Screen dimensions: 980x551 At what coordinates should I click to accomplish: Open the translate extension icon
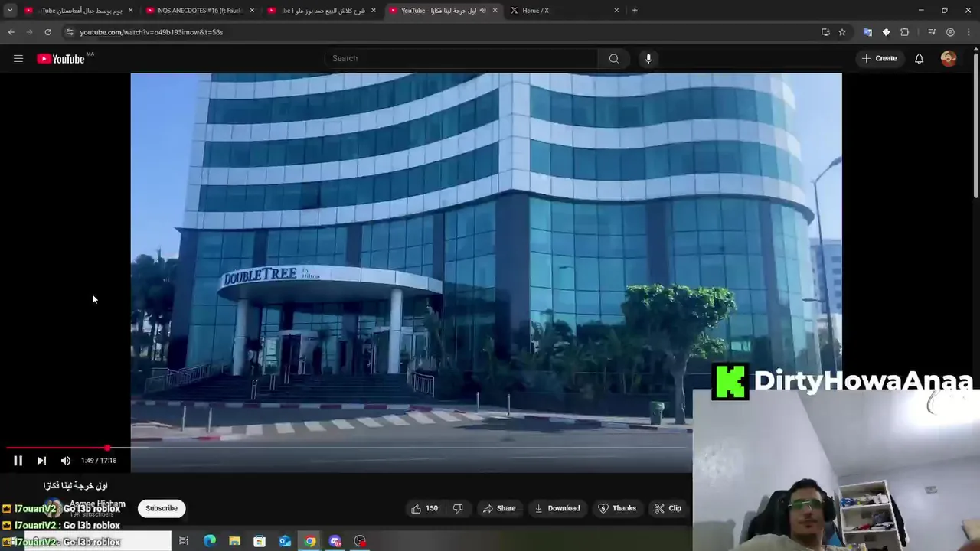[x=867, y=32]
